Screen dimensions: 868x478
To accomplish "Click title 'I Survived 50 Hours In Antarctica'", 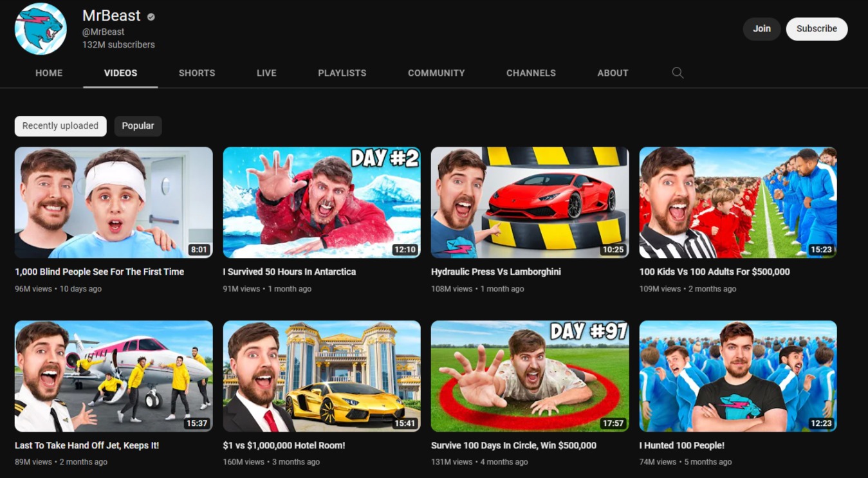I will [290, 272].
